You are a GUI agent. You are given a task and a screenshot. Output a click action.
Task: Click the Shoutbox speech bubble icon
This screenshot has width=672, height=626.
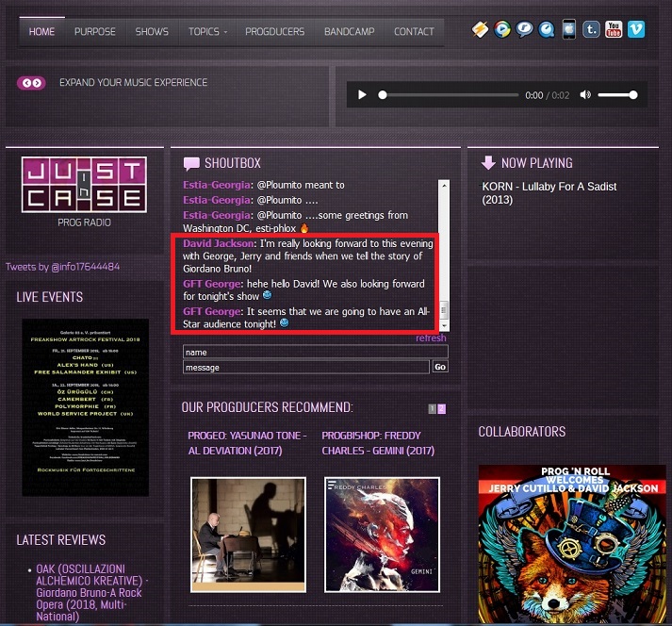pos(191,163)
